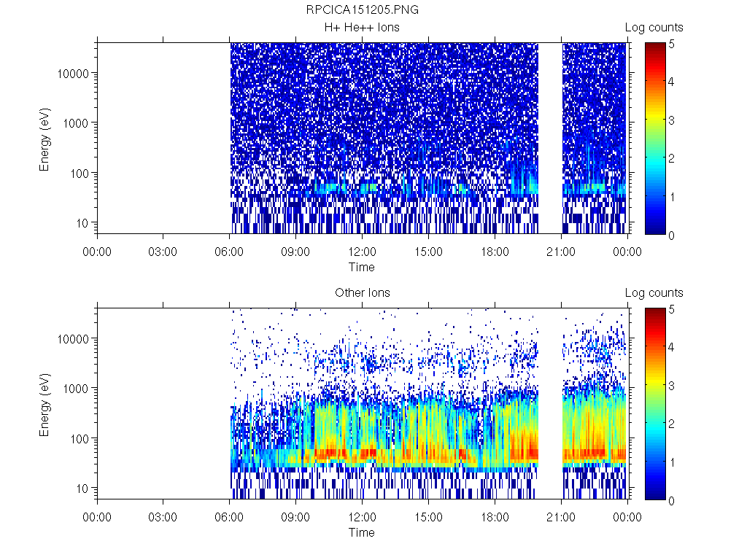Select the 1000 energy tick of Other Ions plot
The height and width of the screenshot is (560, 747).
pyautogui.click(x=76, y=389)
